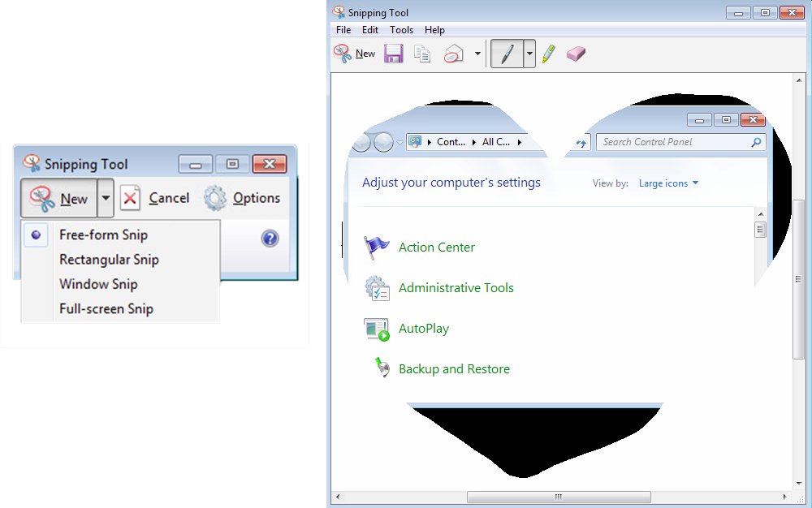Click the refresh icon beside address bar
This screenshot has height=508, width=812.
581,143
